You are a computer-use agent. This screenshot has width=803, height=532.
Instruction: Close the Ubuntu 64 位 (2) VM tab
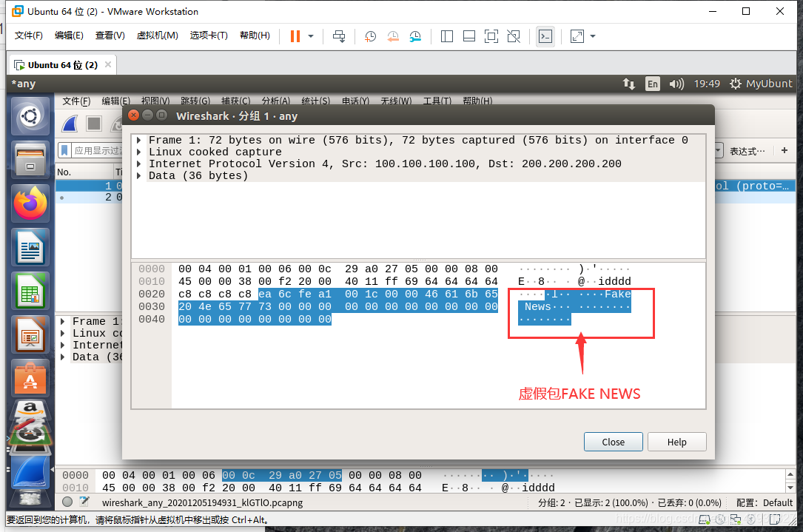coord(108,64)
